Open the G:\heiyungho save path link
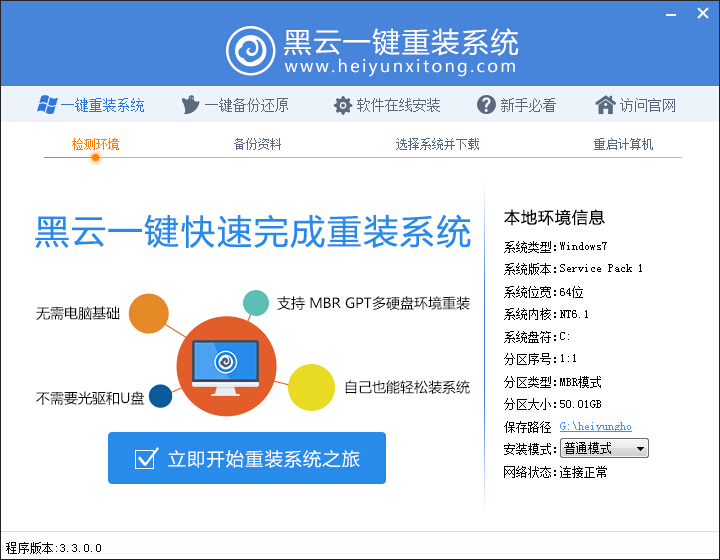This screenshot has height=560, width=720. click(x=596, y=427)
